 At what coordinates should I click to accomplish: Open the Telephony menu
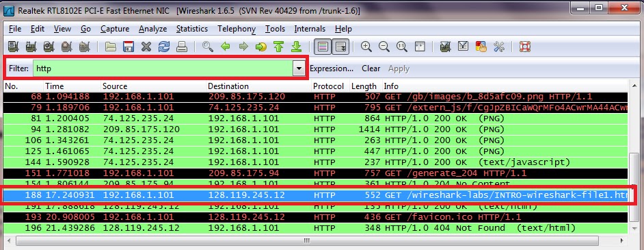(x=237, y=29)
